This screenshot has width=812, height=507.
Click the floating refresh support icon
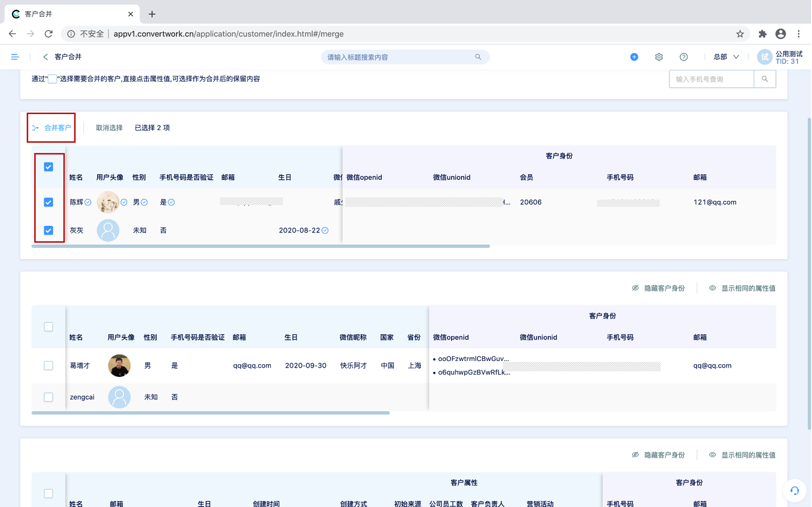point(795,491)
